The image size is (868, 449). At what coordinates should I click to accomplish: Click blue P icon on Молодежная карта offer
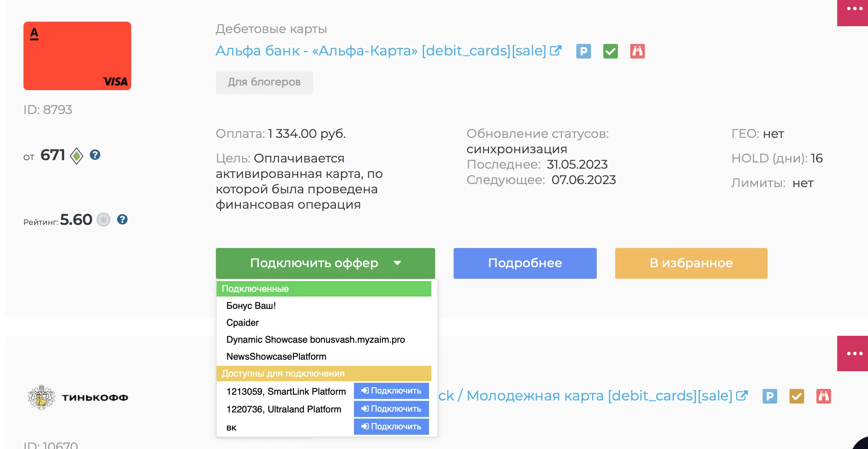[770, 396]
